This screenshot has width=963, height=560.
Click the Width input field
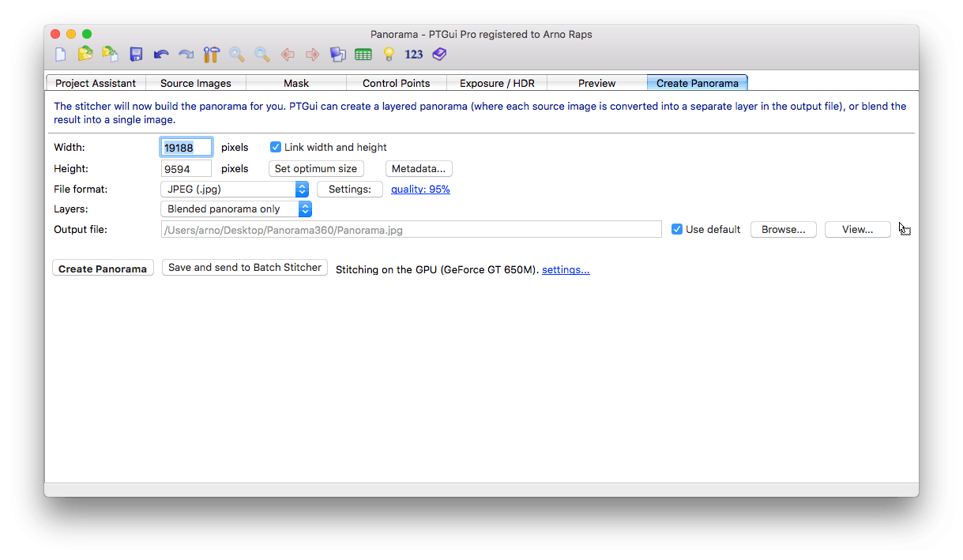[x=186, y=148]
